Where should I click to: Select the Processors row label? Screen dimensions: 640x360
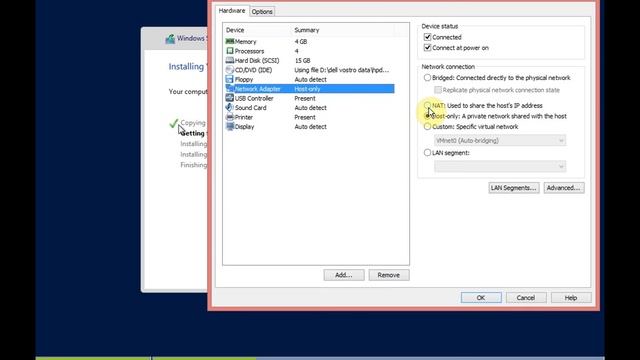click(x=249, y=51)
